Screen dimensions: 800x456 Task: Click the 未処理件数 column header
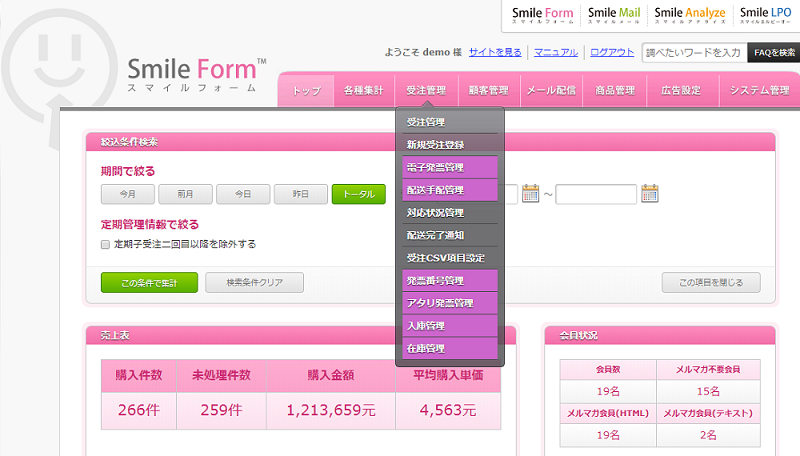click(x=221, y=375)
